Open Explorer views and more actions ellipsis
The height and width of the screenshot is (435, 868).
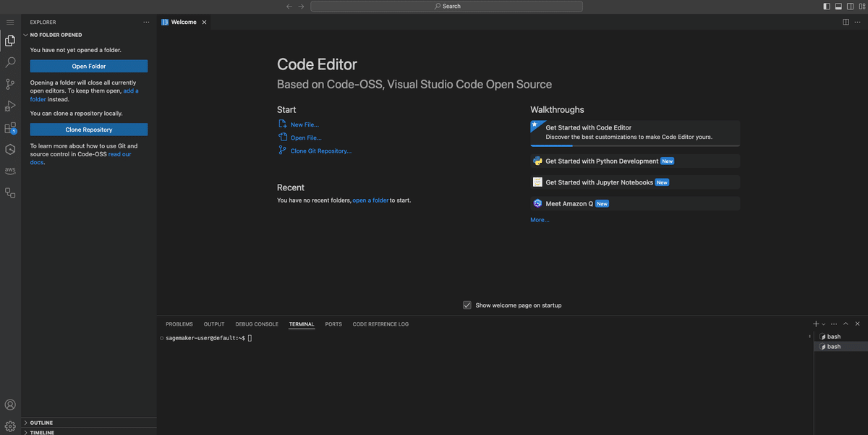point(147,22)
